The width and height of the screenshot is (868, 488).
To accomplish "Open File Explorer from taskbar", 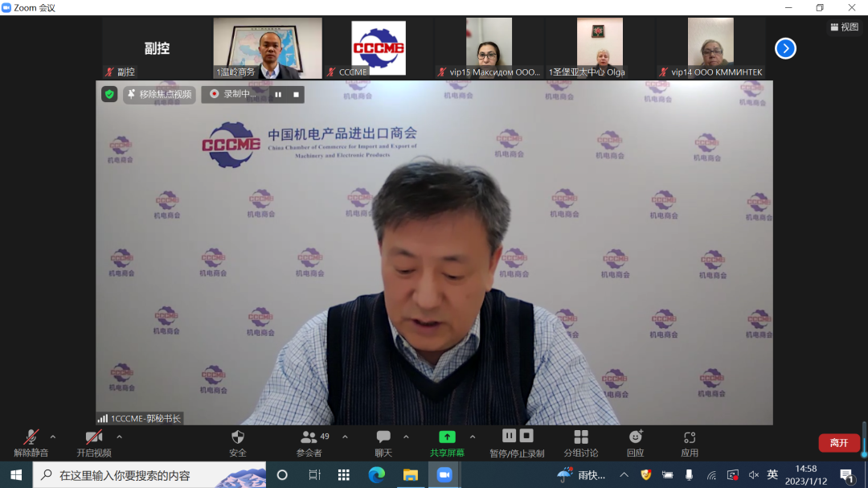I will coord(410,474).
